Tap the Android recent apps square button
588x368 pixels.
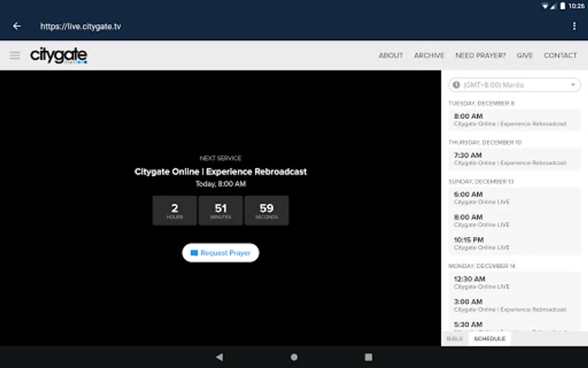tap(368, 357)
